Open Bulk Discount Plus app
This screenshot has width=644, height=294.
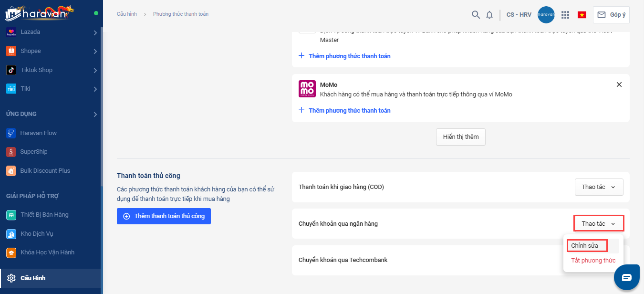(x=45, y=171)
